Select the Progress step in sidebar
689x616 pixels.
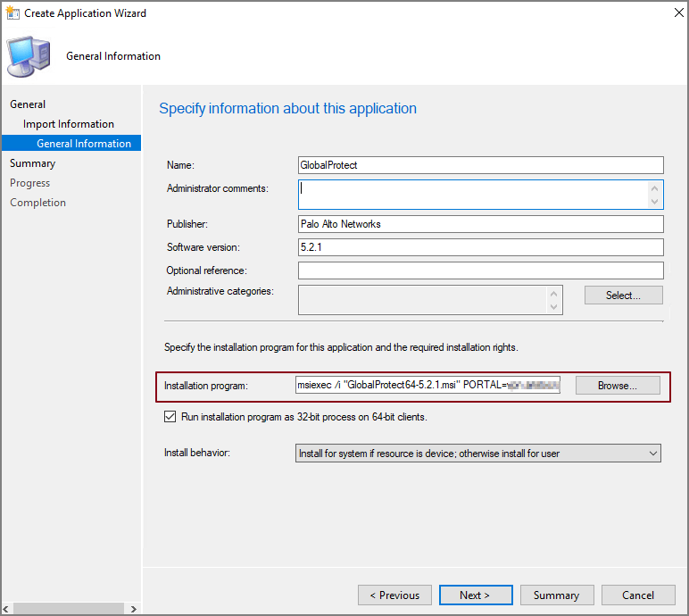coord(29,183)
